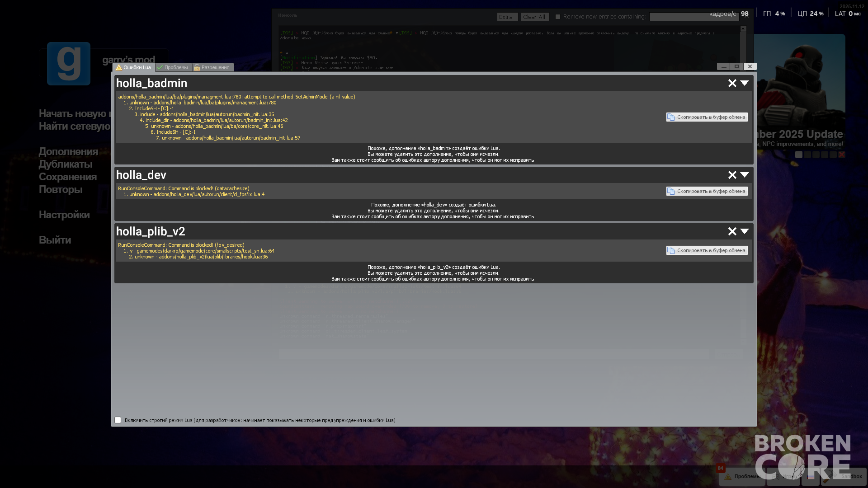Open the Игры gamepad button at the bottom
The width and height of the screenshot is (868, 488).
coord(783,476)
